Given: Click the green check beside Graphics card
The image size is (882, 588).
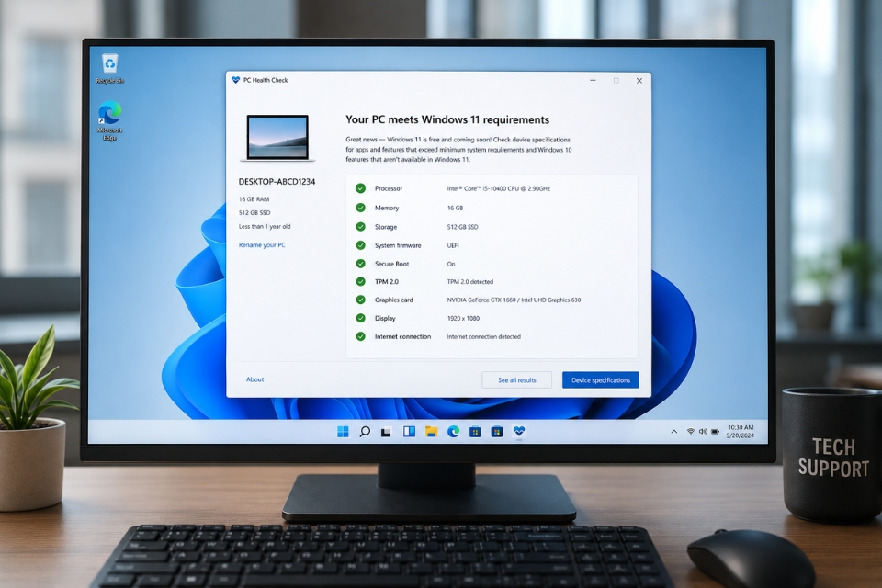Looking at the screenshot, I should 360,300.
